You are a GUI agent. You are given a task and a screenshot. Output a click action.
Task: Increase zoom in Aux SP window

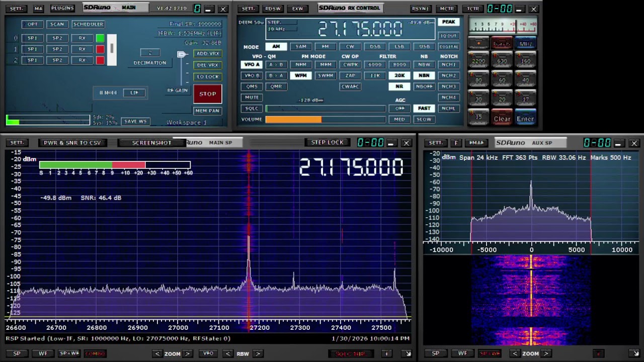click(x=545, y=353)
